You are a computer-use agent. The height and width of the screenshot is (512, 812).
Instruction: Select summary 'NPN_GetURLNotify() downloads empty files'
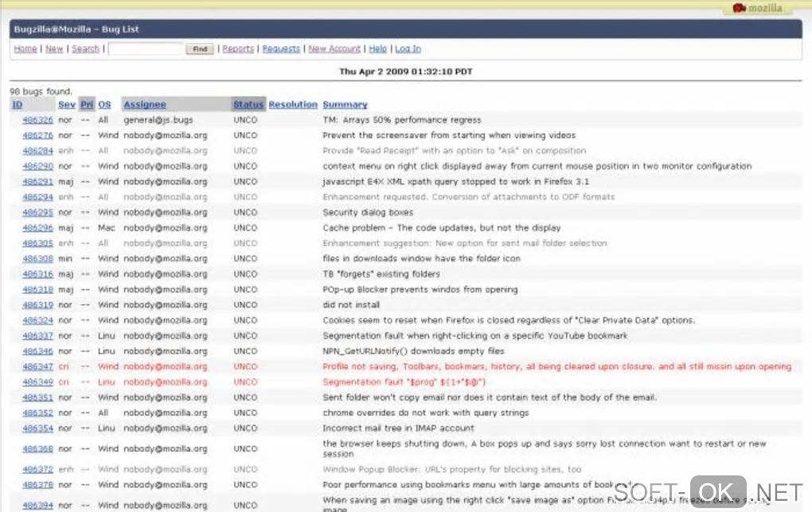coord(413,351)
